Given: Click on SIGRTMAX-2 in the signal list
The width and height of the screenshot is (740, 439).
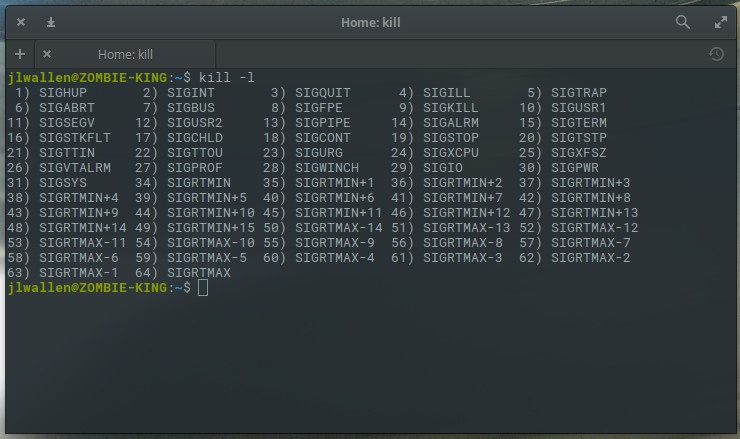Looking at the screenshot, I should click(x=590, y=258).
